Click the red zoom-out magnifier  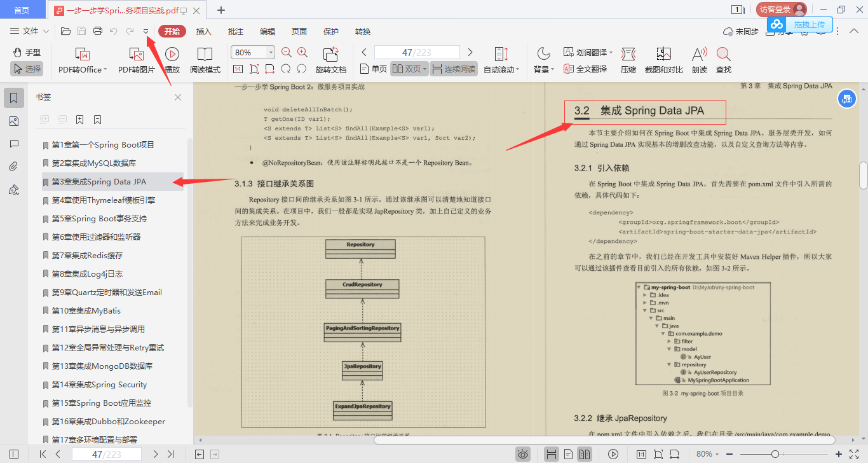click(287, 52)
